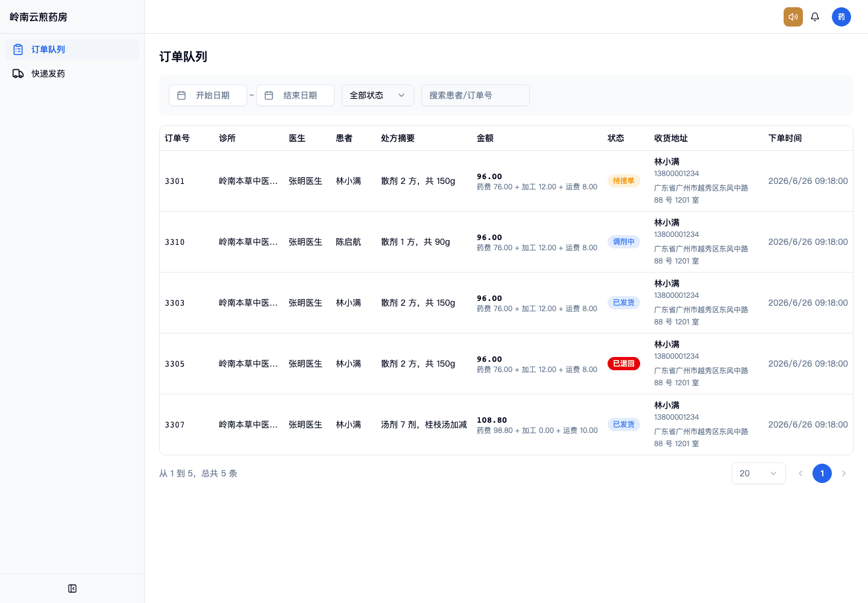
Task: Click phone number in order 3307 row
Action: pos(676,417)
